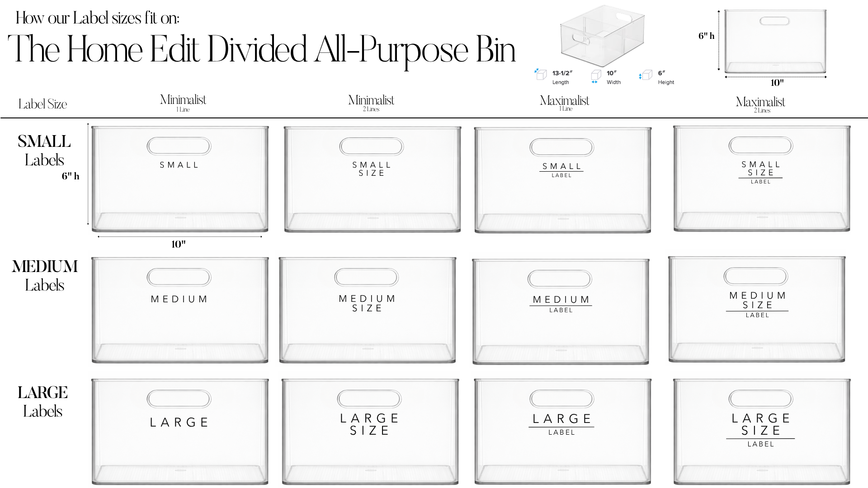This screenshot has width=868, height=488.
Task: Click the 'MEDIUM SIZE LABEL' Maximalist two-line label
Action: [757, 305]
